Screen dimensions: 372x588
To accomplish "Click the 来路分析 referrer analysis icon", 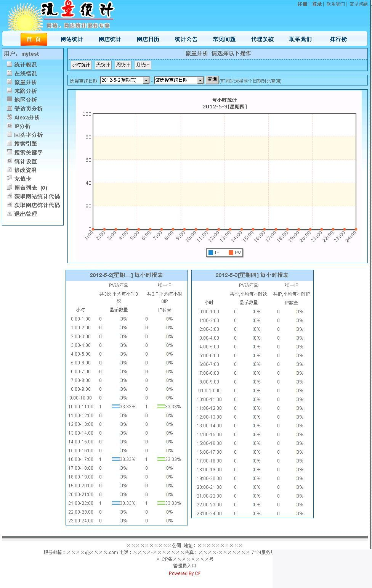I will point(9,91).
